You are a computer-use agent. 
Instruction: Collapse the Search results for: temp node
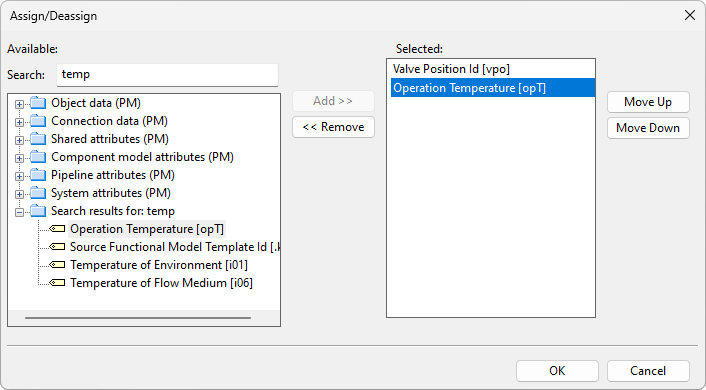coord(19,212)
